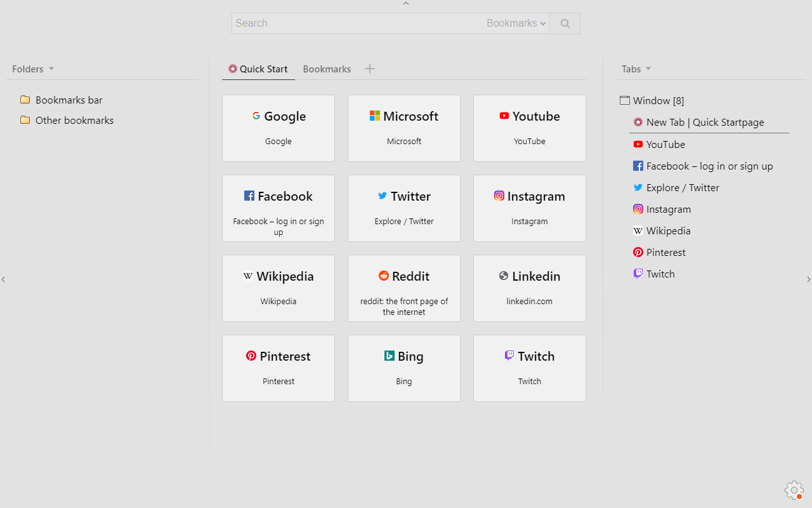The image size is (812, 508).
Task: Go to Explore / Twitter tab entry
Action: [683, 187]
